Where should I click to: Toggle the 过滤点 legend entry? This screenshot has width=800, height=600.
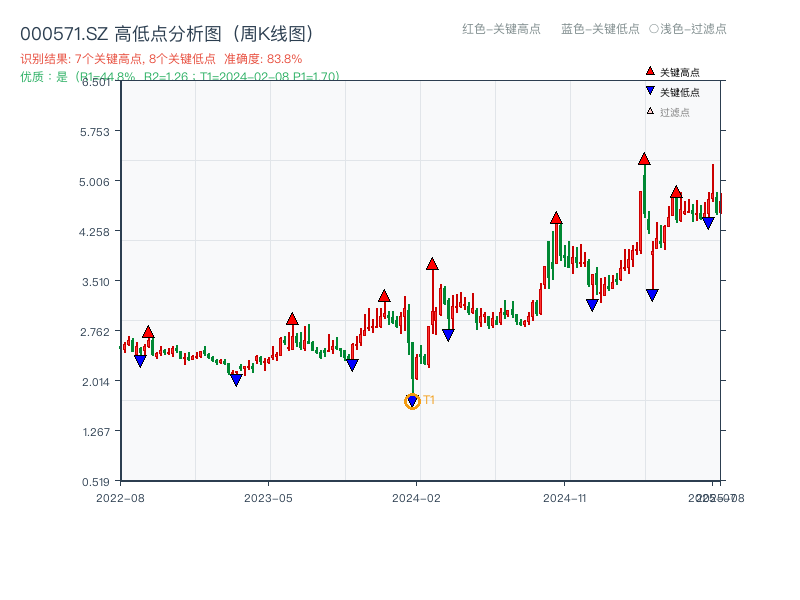(668, 112)
